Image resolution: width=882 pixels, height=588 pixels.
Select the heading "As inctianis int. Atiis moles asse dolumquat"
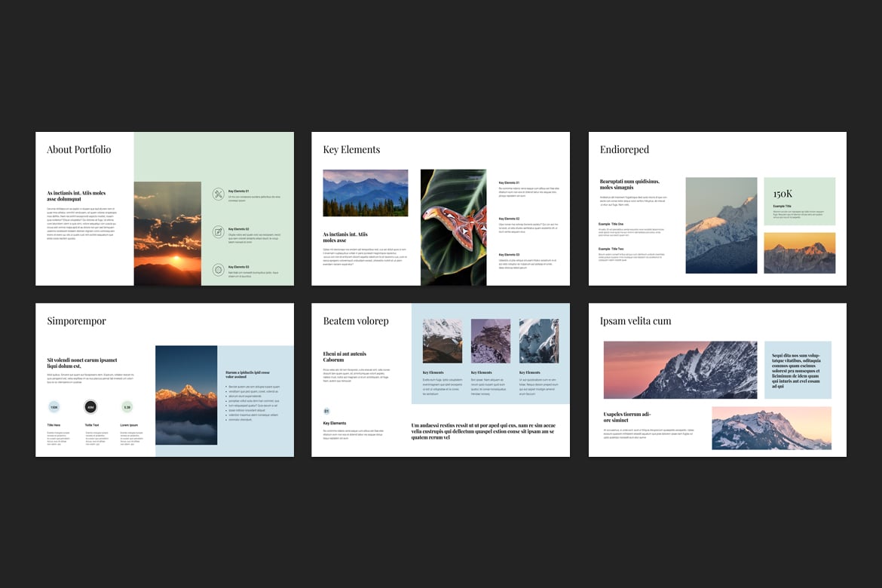click(x=76, y=196)
